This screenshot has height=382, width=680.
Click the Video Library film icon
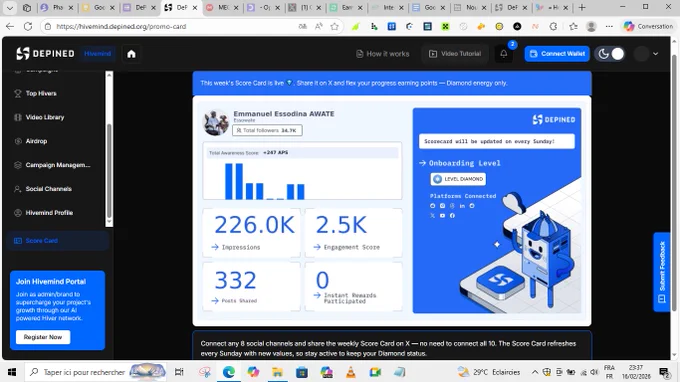coord(18,117)
